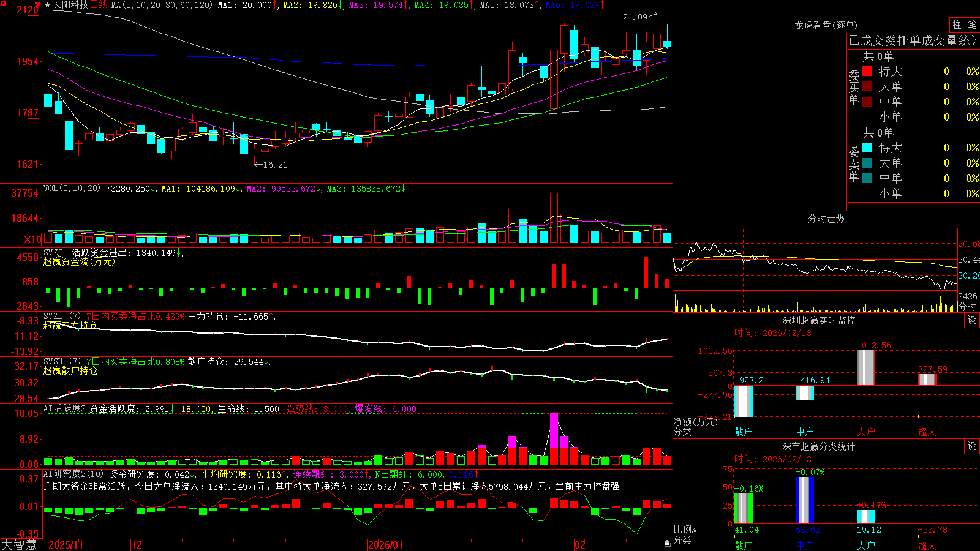Click 散户 label under 实时监控 chart

[x=744, y=432]
